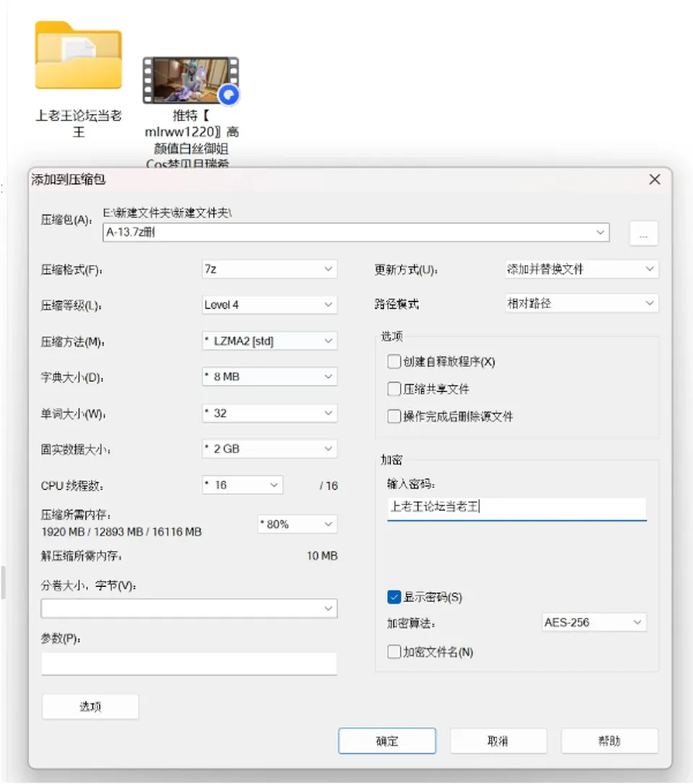Viewport: 693px width, 784px height.
Task: Select the 上老王论坛当老王 folder icon
Action: click(x=79, y=56)
